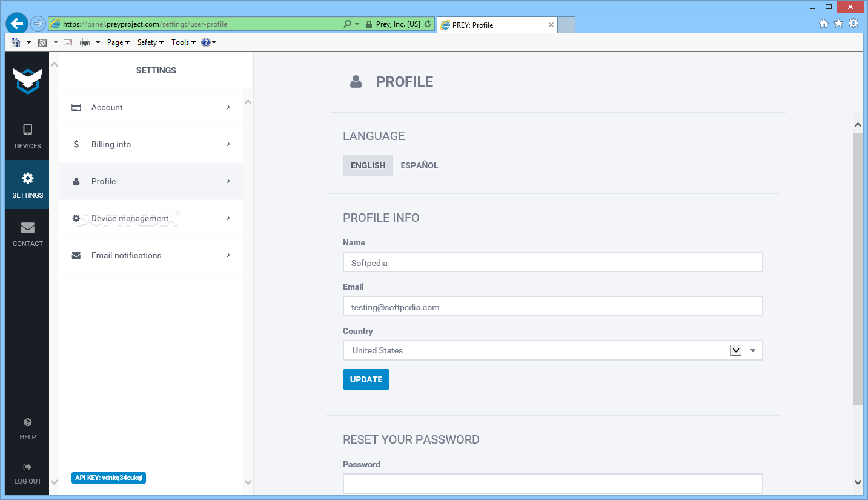Close the PREY: Profile tab

coord(551,25)
